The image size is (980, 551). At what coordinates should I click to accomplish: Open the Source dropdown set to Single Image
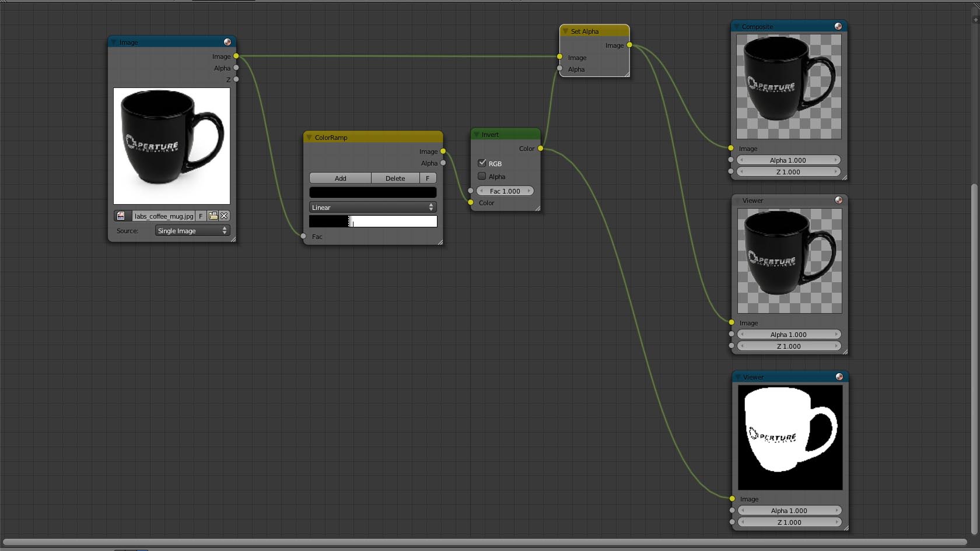(192, 231)
